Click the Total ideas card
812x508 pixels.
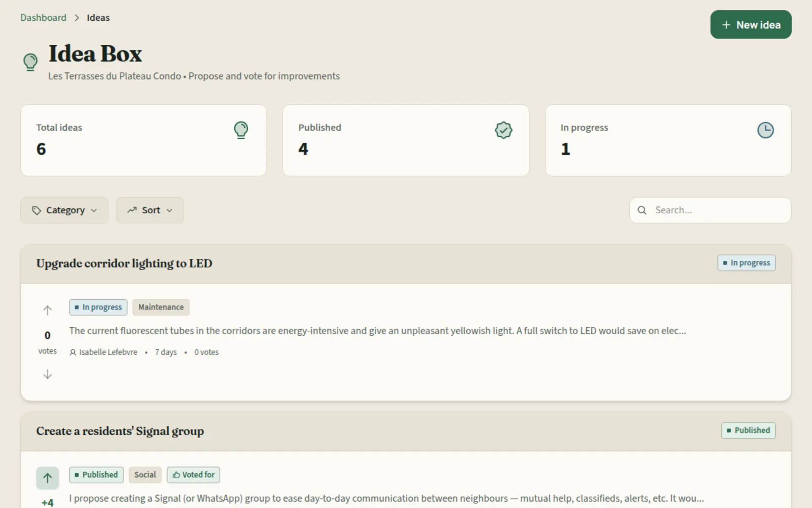(x=144, y=141)
